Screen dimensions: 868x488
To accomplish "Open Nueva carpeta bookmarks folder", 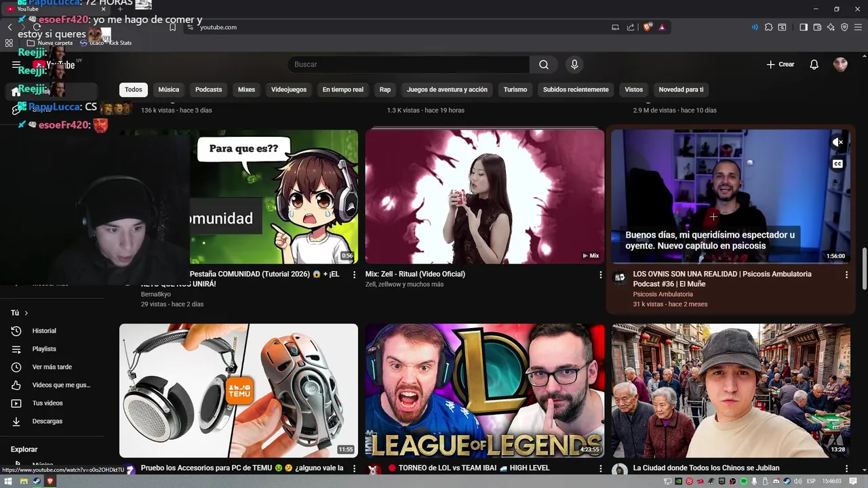I will (x=50, y=43).
